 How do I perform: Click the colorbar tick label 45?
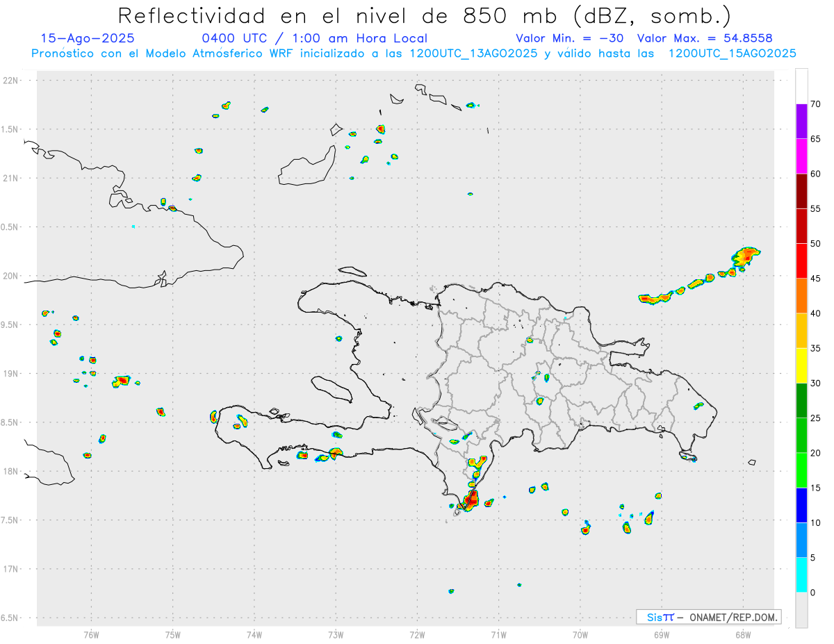pos(815,279)
